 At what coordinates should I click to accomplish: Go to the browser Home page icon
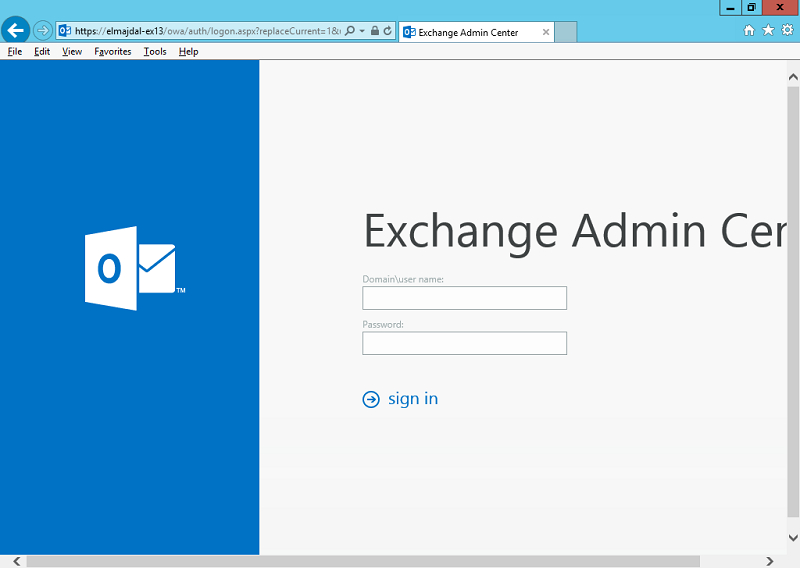click(x=749, y=30)
